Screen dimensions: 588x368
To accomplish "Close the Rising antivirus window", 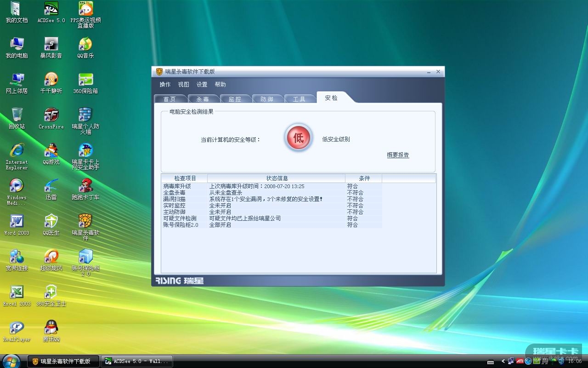I will (438, 72).
